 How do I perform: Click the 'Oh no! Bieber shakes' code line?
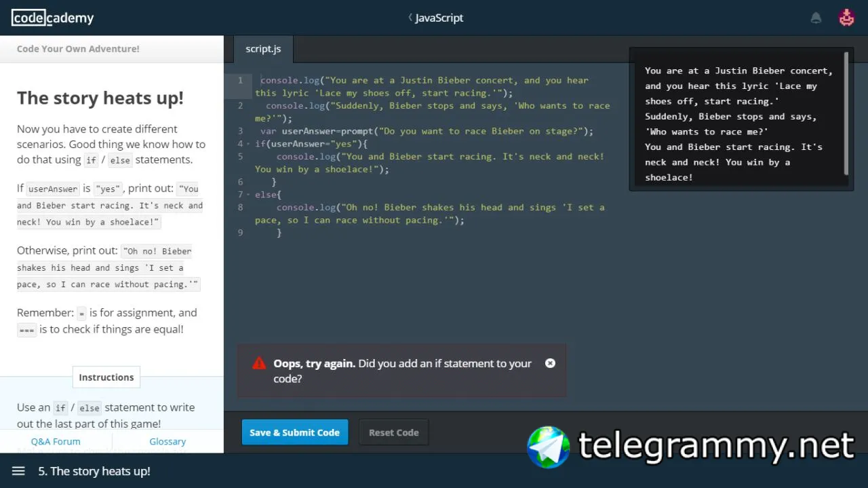pyautogui.click(x=430, y=214)
